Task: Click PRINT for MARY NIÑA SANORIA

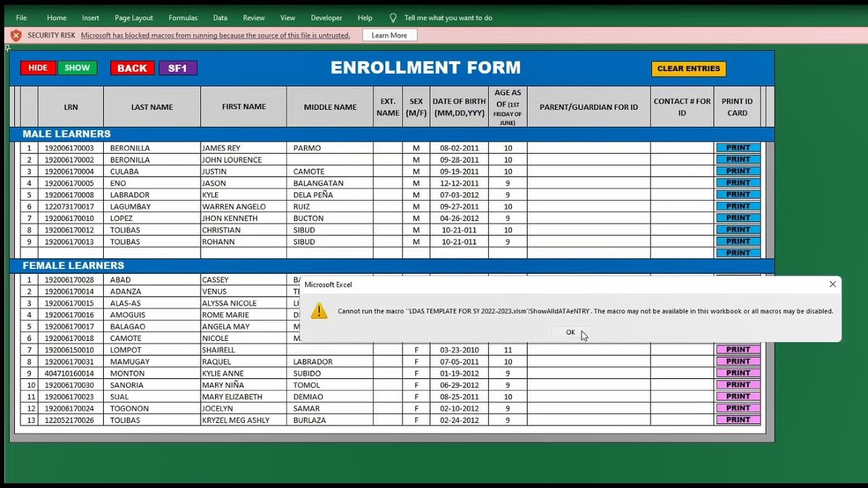Action: coord(738,385)
